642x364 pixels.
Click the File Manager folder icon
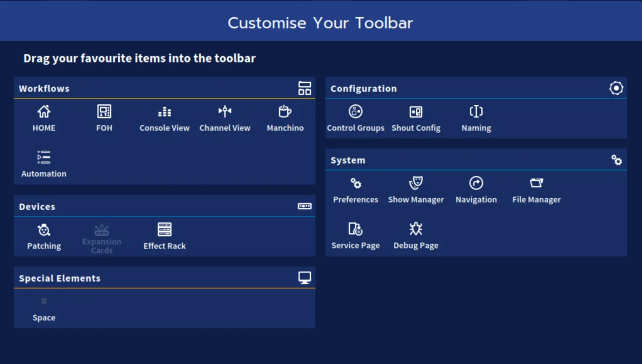pyautogui.click(x=537, y=183)
